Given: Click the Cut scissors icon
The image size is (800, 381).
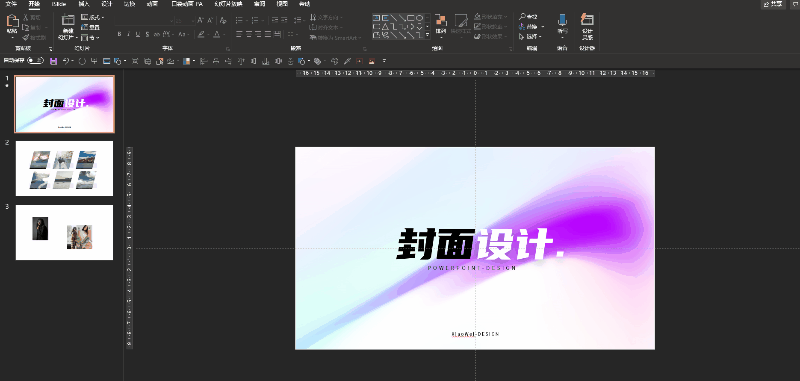Looking at the screenshot, I should coord(26,17).
